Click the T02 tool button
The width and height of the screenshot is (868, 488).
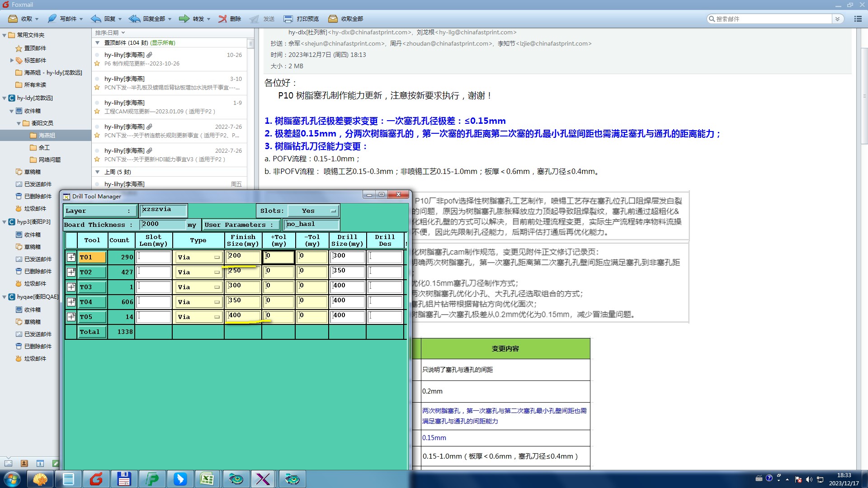(92, 272)
